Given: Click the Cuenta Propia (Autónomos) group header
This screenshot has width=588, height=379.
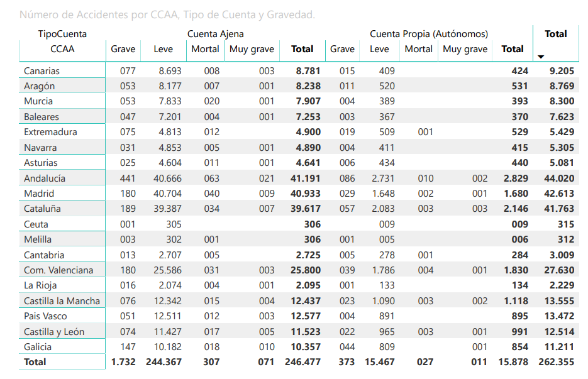Looking at the screenshot, I should click(x=429, y=34).
